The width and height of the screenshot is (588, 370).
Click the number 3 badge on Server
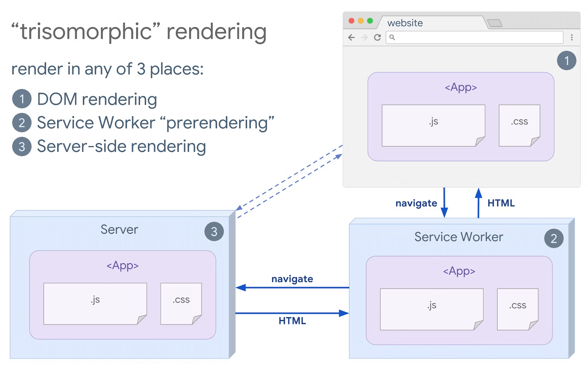coord(214,232)
